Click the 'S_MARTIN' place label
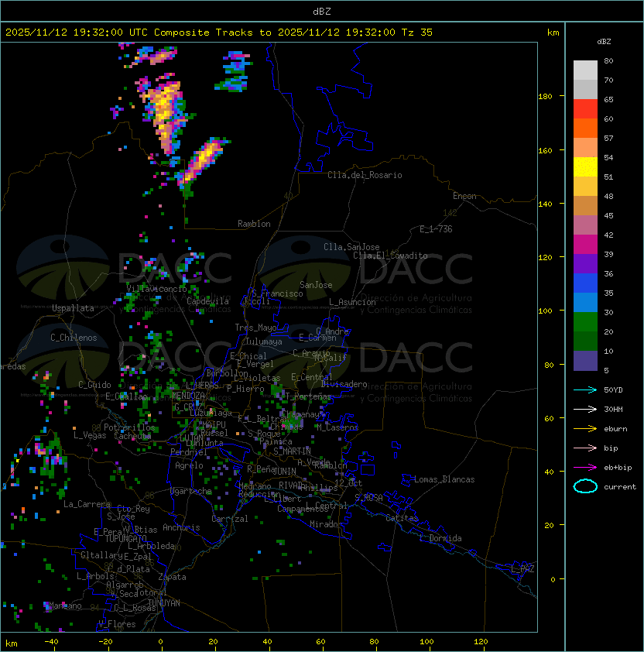644x652 pixels. pyautogui.click(x=292, y=451)
